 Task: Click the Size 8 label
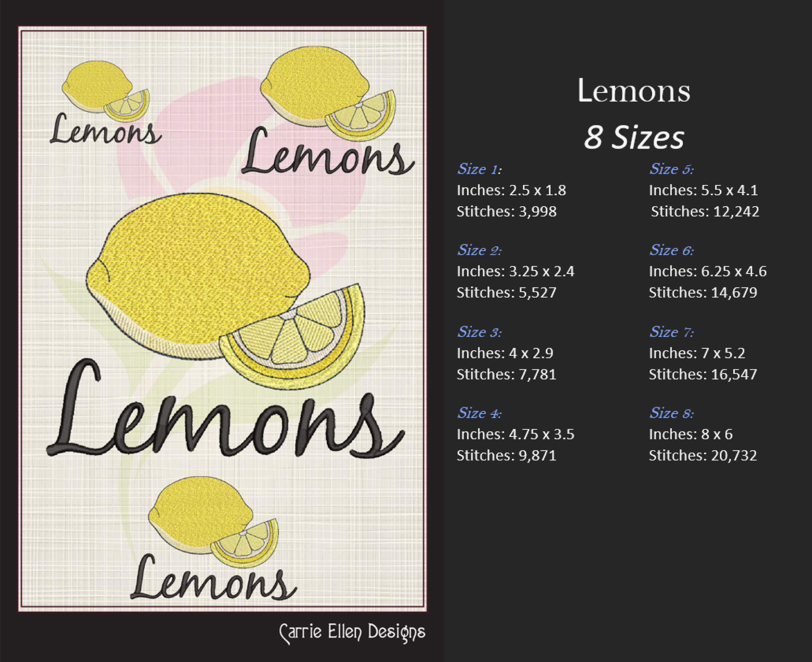(671, 413)
